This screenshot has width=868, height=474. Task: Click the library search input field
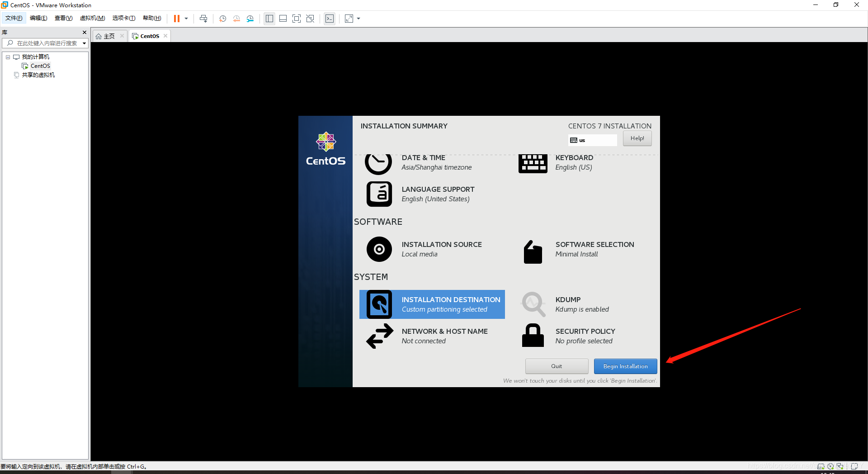(45, 43)
